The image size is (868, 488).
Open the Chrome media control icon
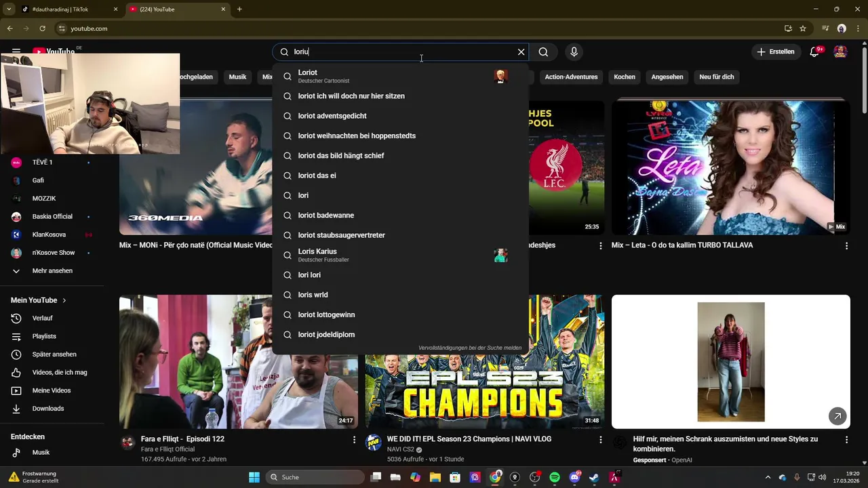825,28
